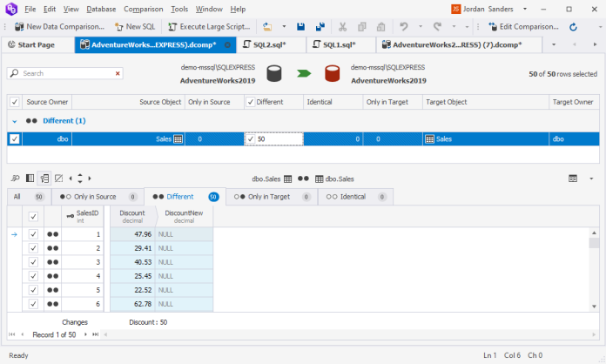Switch to the Identical records tab
The image size is (606, 364).
[355, 197]
